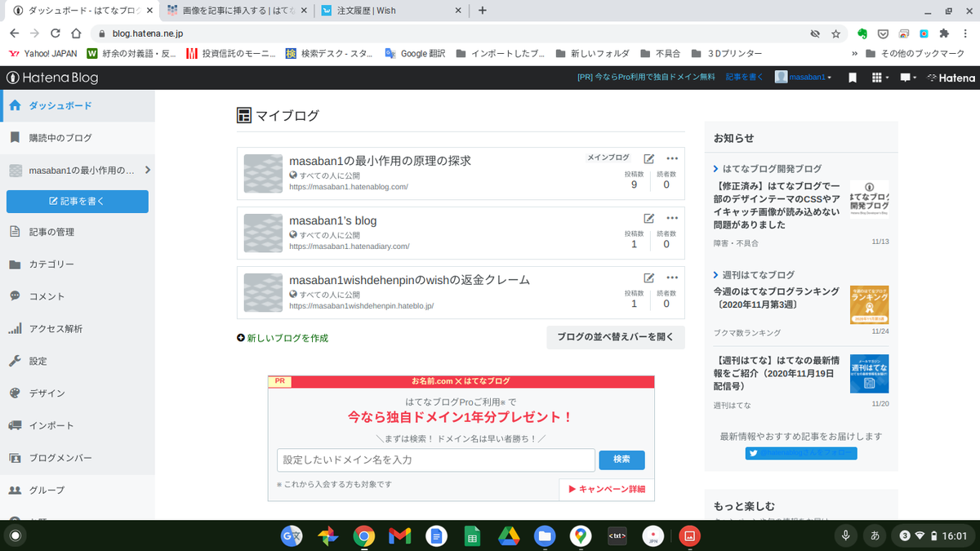980x551 pixels.
Task: Click edit icon for wishの返金クレーム blog
Action: point(648,278)
